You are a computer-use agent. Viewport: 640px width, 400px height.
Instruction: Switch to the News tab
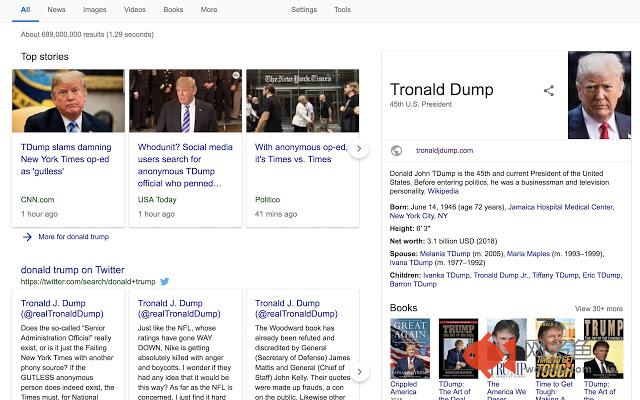(x=56, y=9)
